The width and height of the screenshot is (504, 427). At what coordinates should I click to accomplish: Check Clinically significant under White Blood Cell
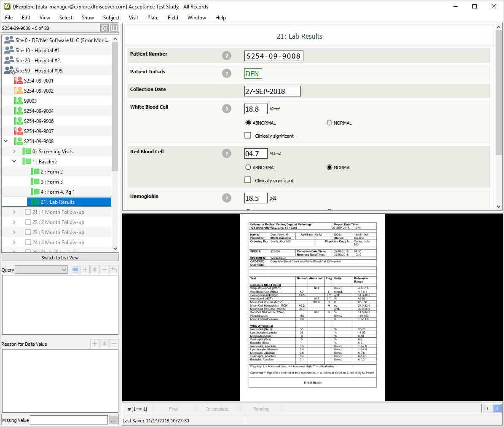248,136
